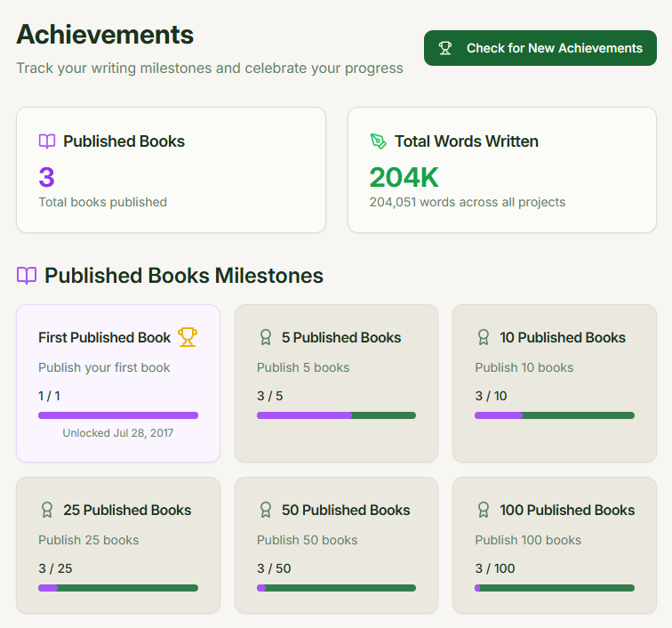Click the gold trophy on First Published Book

point(188,337)
